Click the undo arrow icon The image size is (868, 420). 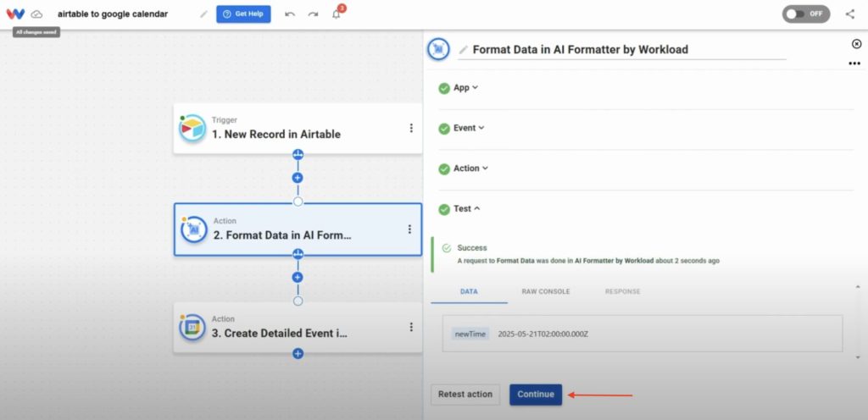[x=290, y=14]
